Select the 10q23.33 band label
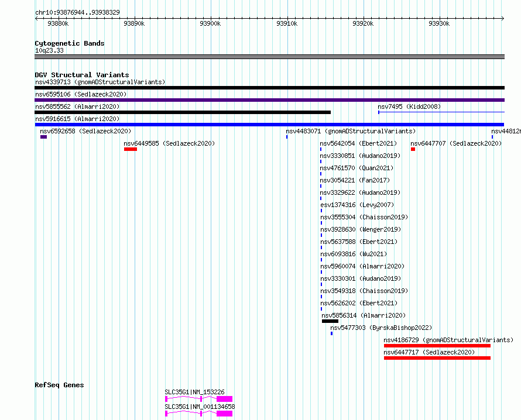 pyautogui.click(x=49, y=50)
